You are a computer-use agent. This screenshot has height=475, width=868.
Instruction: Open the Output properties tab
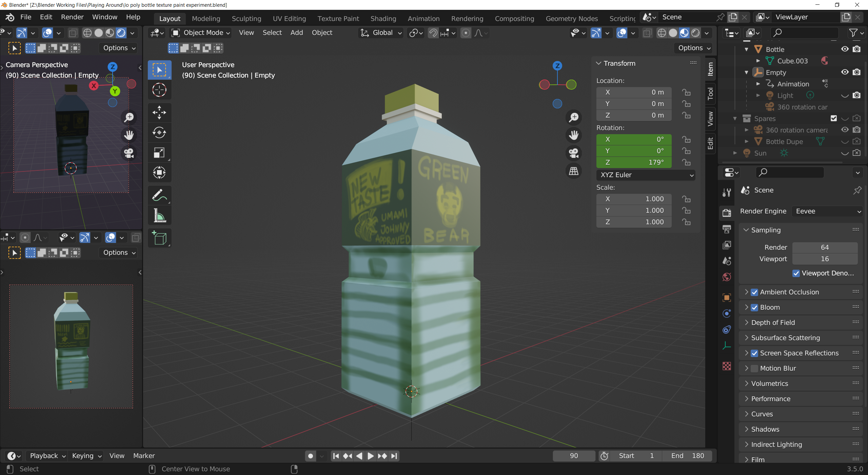727,229
